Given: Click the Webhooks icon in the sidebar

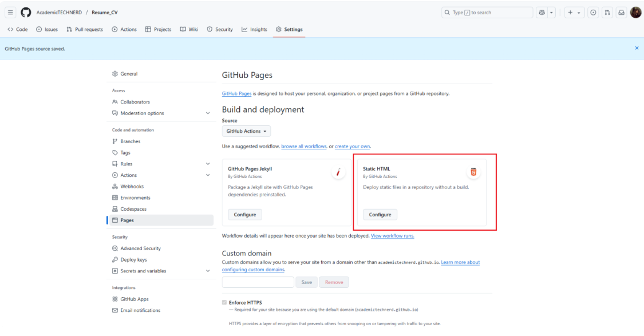Looking at the screenshot, I should (x=115, y=187).
